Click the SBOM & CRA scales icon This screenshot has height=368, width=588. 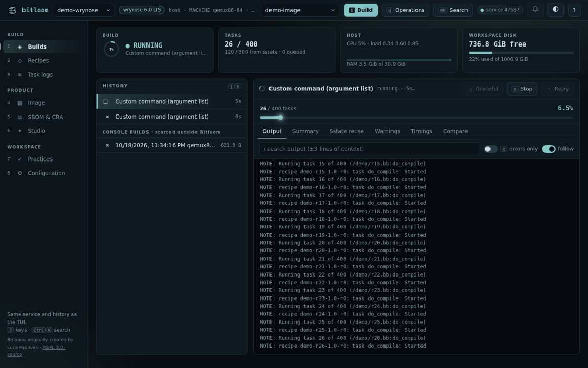(20, 117)
